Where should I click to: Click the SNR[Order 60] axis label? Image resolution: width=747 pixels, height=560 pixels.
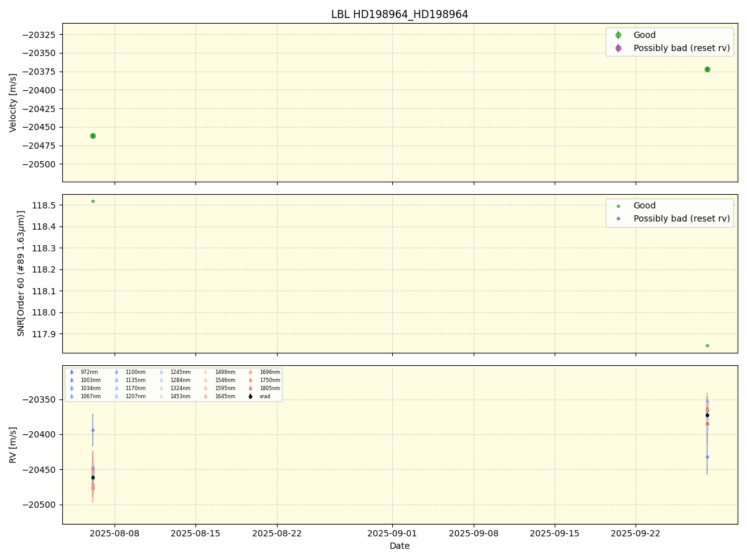21,274
